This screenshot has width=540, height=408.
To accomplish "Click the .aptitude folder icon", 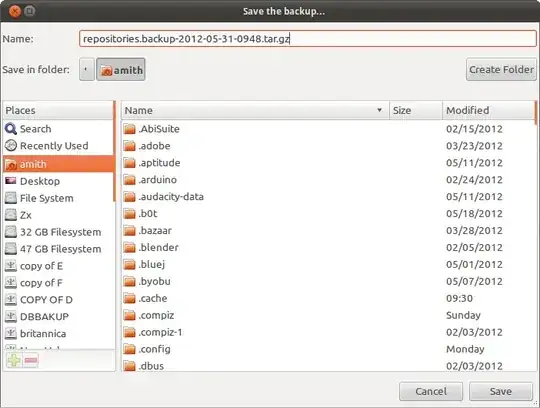I will 129,163.
